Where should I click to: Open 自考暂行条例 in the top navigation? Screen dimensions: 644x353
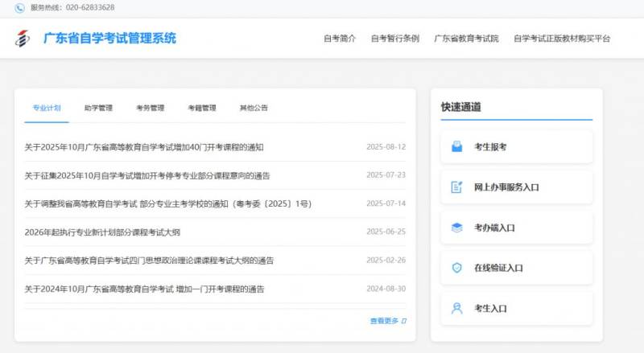tap(394, 39)
